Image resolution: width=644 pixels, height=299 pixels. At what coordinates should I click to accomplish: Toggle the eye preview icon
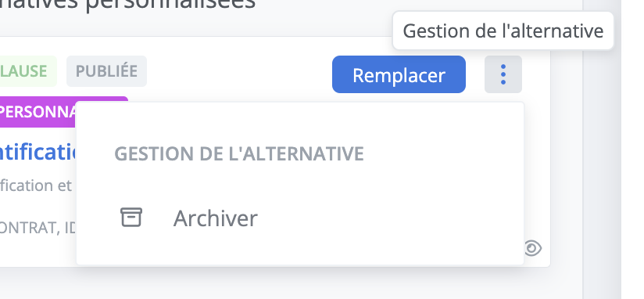(x=533, y=248)
